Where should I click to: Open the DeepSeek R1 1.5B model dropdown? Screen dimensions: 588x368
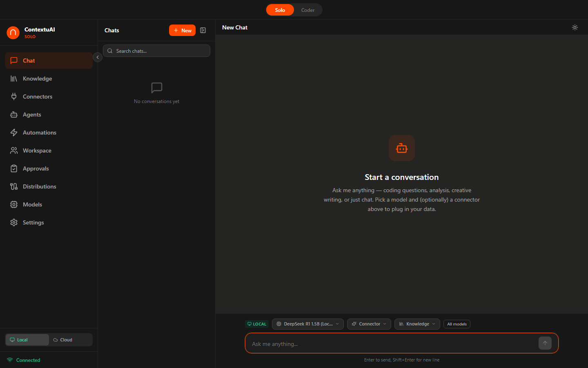(308, 324)
